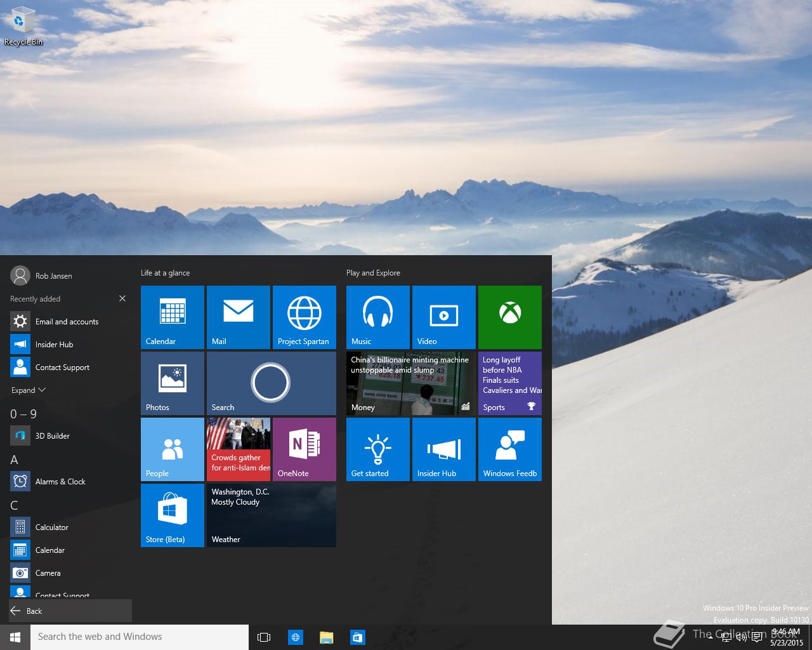This screenshot has height=650, width=812.
Task: Open Insider Hub in recently added list
Action: [x=70, y=345]
